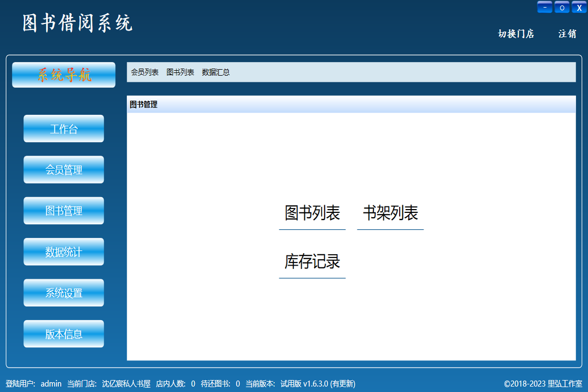Click the 系统导航 navigation header
Viewport: 588px width, 392px height.
point(63,75)
